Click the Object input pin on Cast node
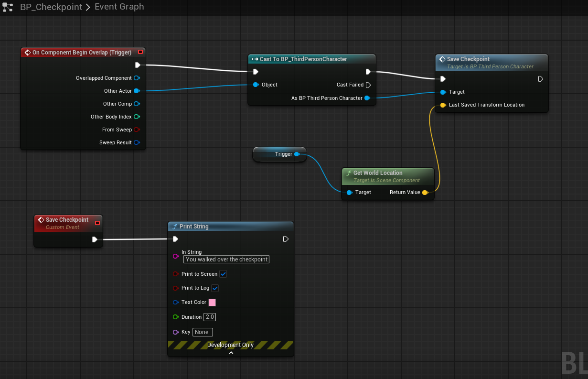Screen dimensions: 588x379 [x=256, y=85]
